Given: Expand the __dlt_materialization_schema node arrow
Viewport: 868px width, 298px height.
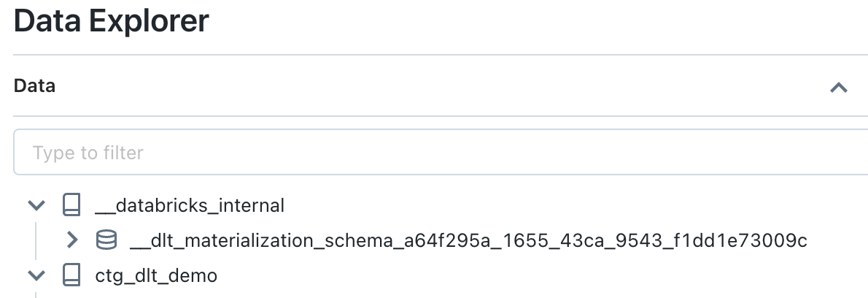Looking at the screenshot, I should point(72,240).
